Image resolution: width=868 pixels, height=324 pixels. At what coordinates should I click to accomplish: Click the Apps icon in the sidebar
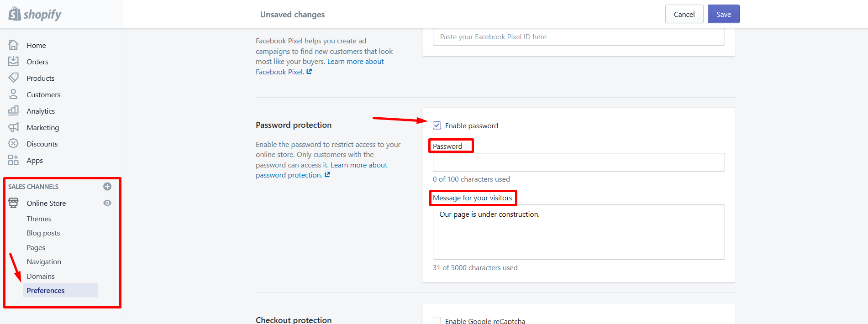point(14,160)
